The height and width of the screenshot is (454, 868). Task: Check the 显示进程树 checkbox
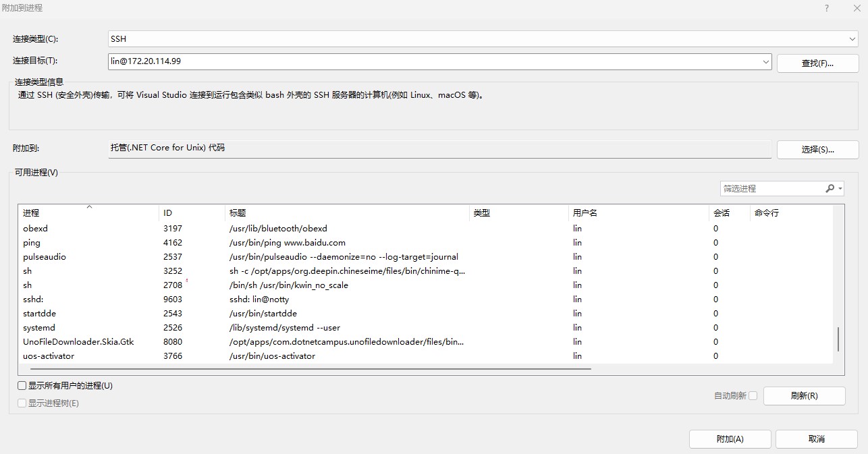(21, 403)
